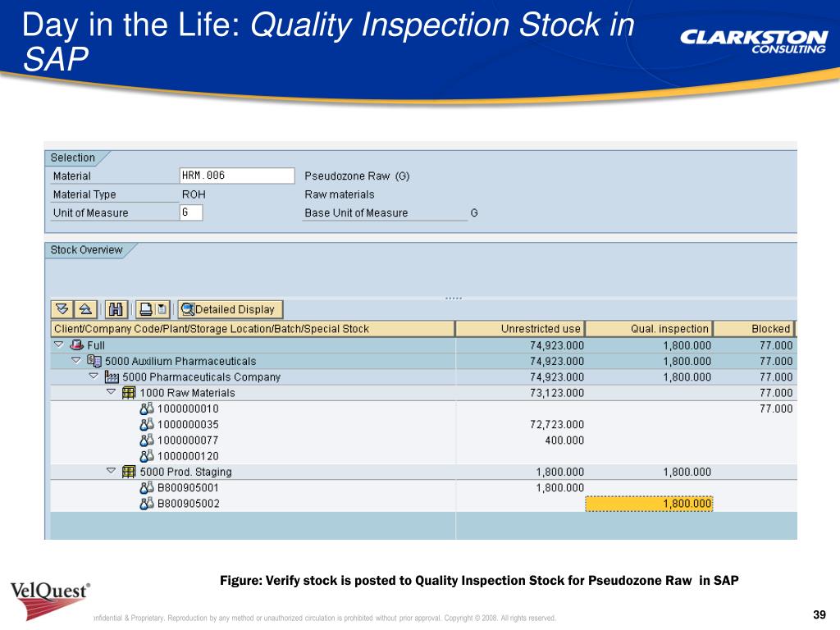Click the storage icon for 1000 Raw Materials
Viewport: 840px width, 630px height.
tap(129, 393)
